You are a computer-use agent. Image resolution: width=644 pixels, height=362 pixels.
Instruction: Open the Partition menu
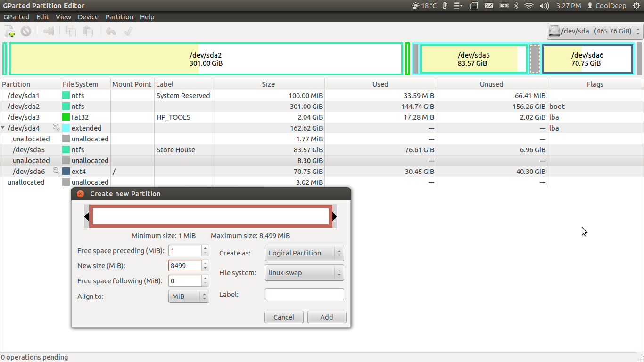(119, 17)
